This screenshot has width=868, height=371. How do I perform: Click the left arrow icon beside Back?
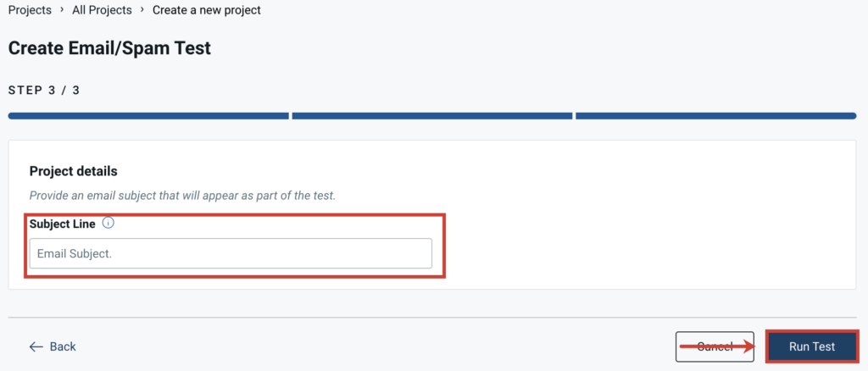coord(36,346)
